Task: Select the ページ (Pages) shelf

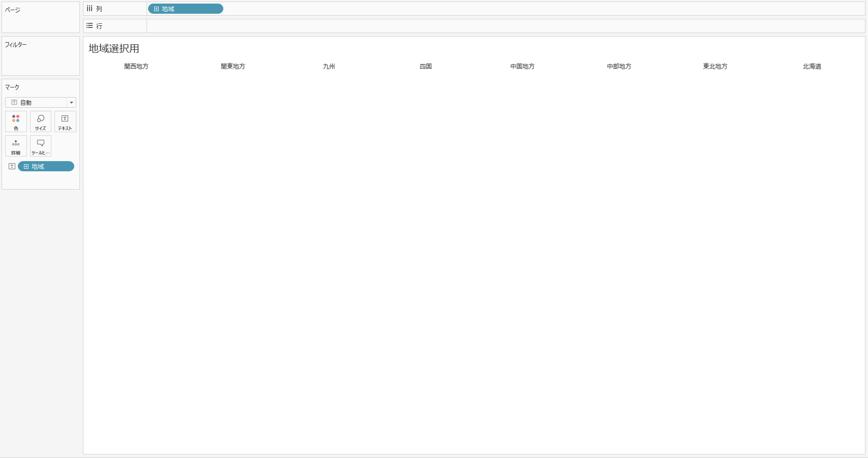Action: (x=40, y=20)
